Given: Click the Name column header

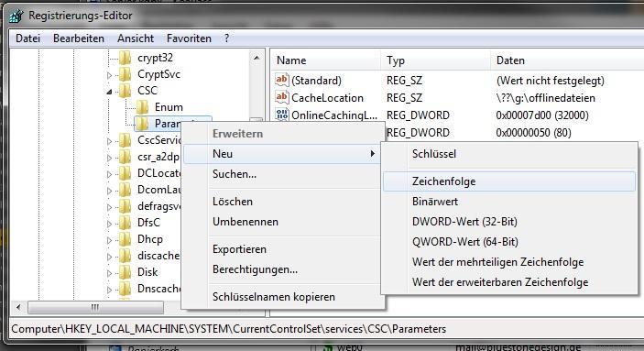Looking at the screenshot, I should [326, 60].
